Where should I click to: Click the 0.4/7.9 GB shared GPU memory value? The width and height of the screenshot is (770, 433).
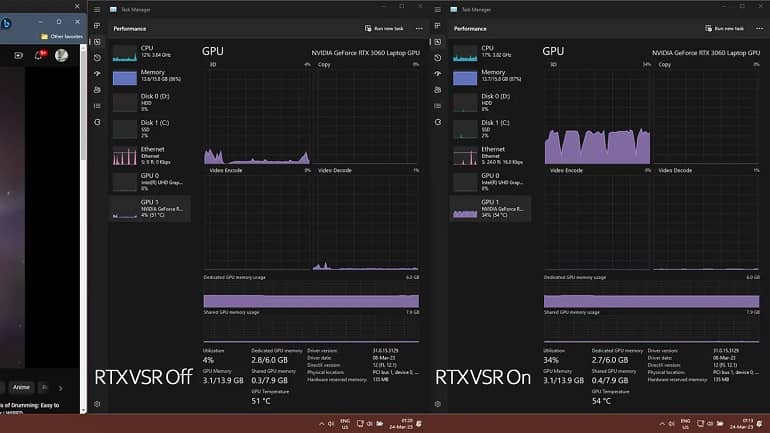tap(610, 380)
